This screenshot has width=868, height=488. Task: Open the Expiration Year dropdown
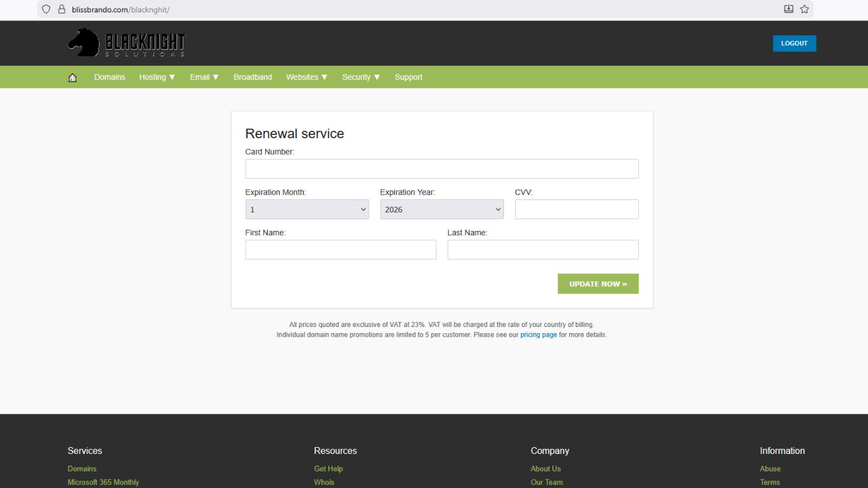coord(441,209)
